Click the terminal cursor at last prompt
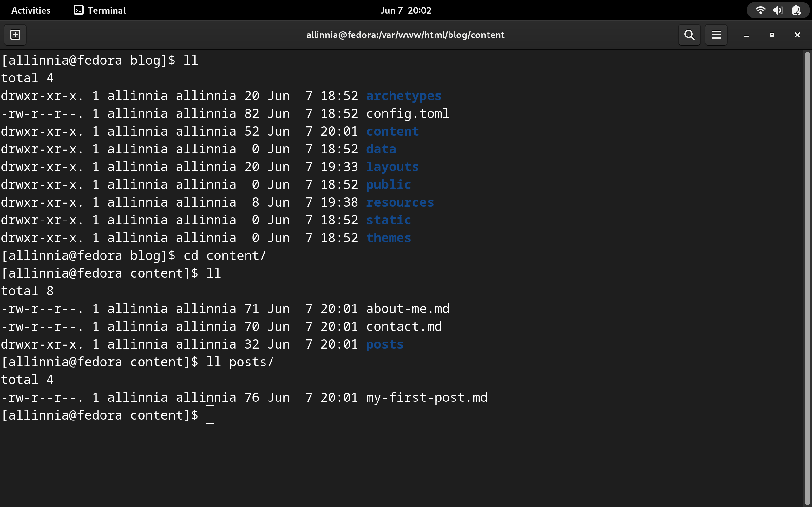Screen dimensions: 812x507 point(210,415)
